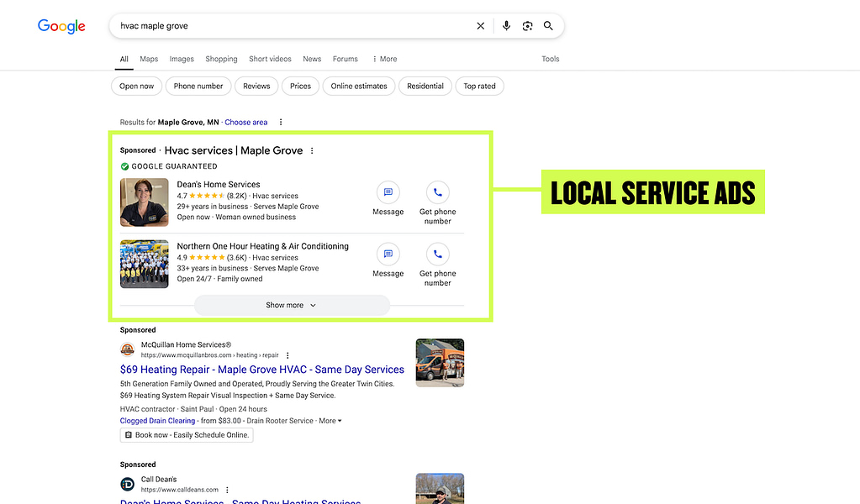Open the Choose area link
This screenshot has height=504, width=860.
[x=245, y=122]
